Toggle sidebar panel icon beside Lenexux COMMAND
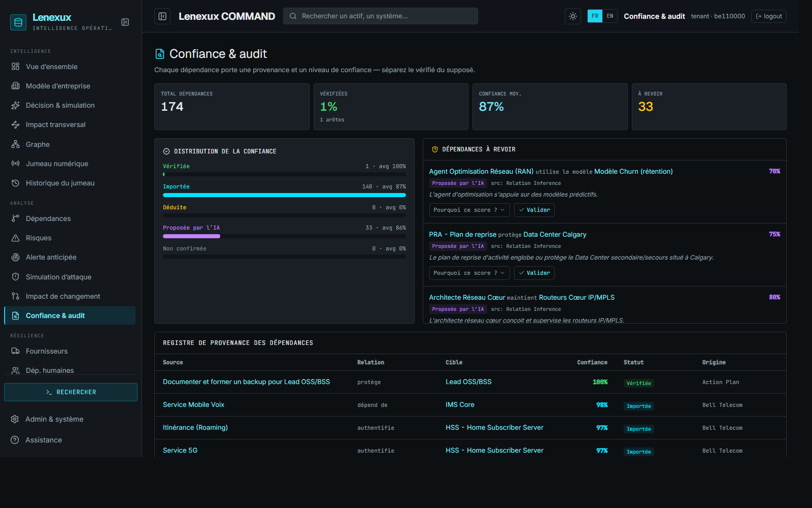The height and width of the screenshot is (508, 812). 162,16
